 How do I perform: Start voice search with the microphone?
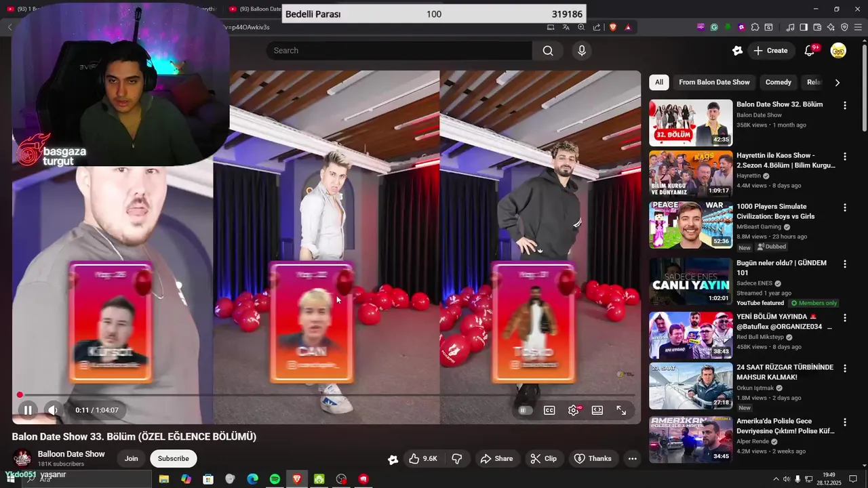pos(581,51)
